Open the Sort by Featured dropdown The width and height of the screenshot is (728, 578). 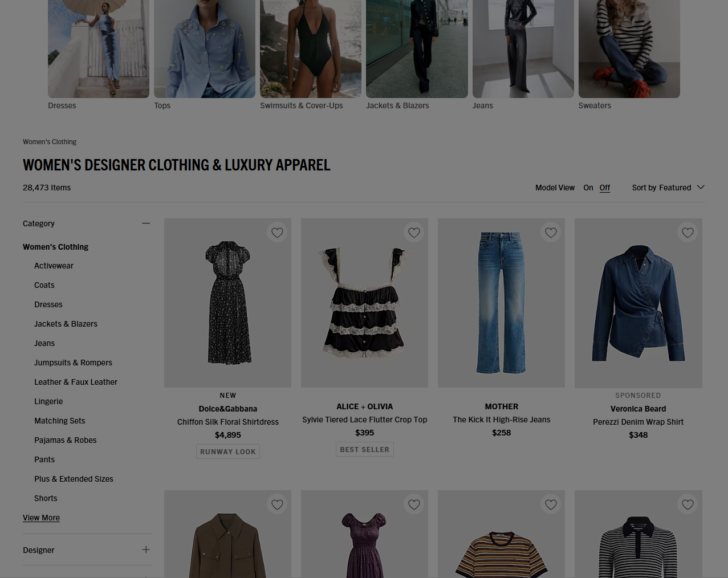pos(668,188)
